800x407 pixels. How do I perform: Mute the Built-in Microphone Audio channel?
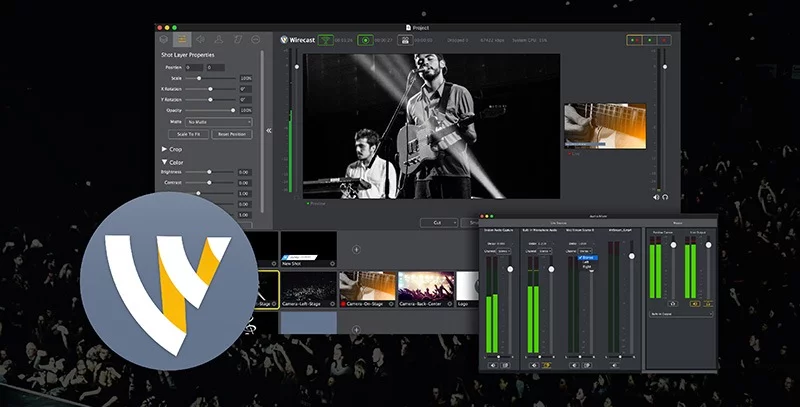(x=534, y=365)
